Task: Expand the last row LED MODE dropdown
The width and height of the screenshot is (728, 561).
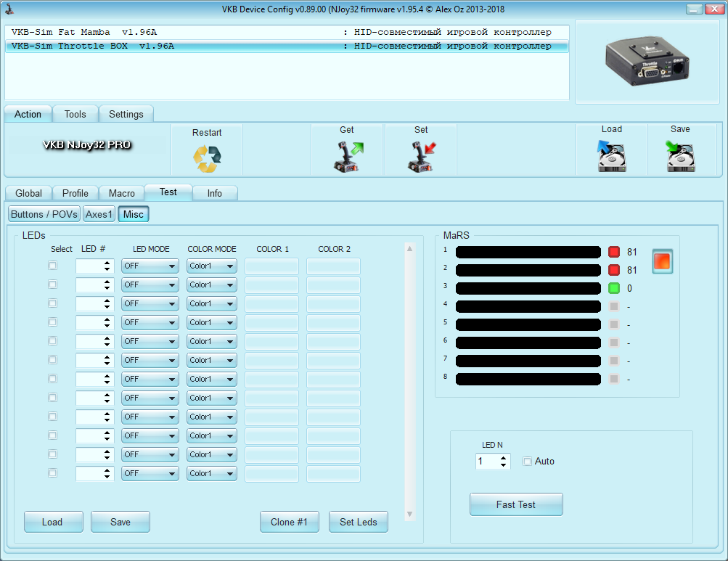Action: tap(150, 474)
